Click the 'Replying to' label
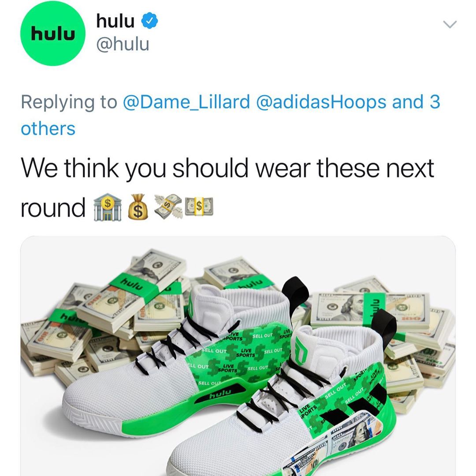The height and width of the screenshot is (476, 476). pyautogui.click(x=69, y=102)
